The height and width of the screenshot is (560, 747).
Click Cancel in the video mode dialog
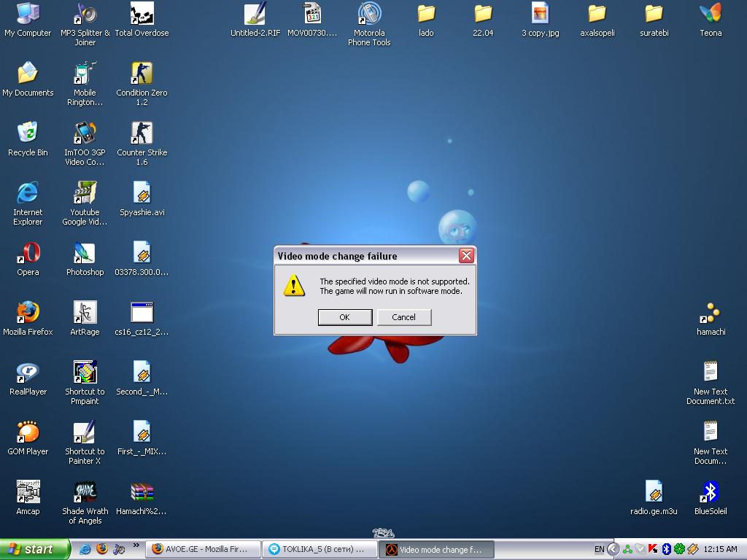coord(404,317)
